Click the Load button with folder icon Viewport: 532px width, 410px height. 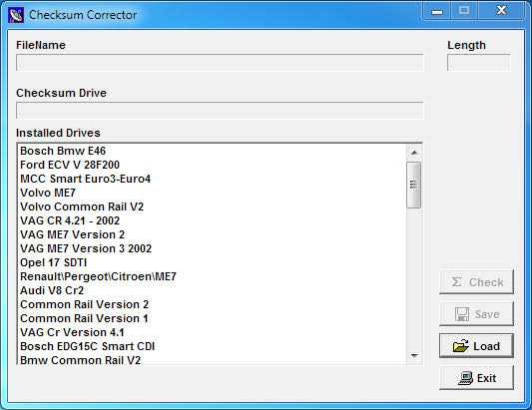tap(476, 346)
